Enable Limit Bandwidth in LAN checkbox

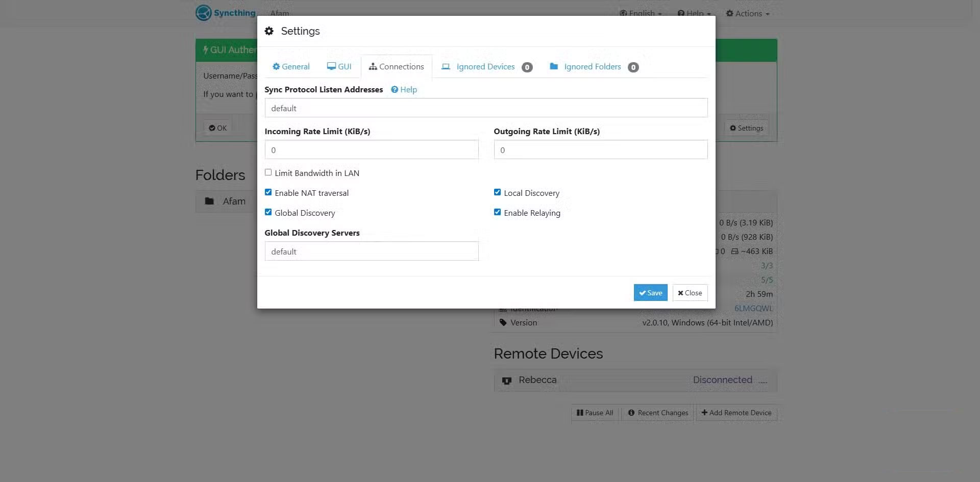click(268, 173)
